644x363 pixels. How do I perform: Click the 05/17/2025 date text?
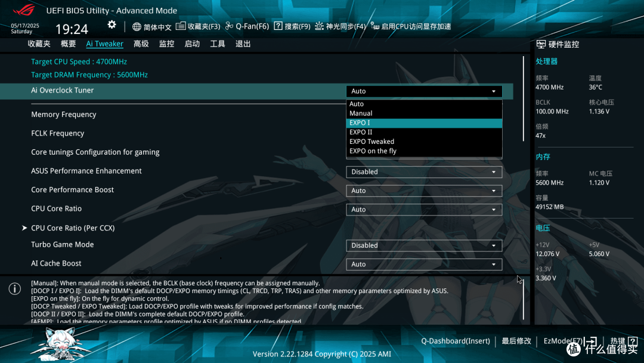pos(25,26)
